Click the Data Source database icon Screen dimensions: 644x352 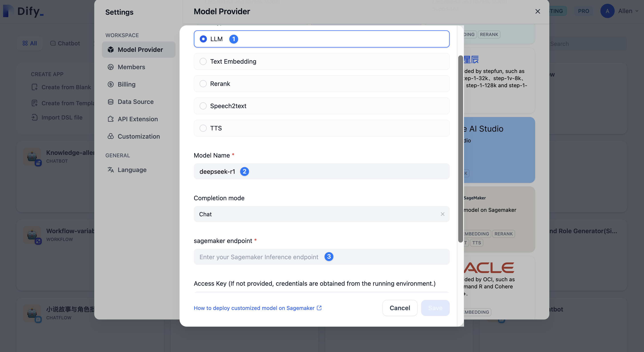click(x=110, y=102)
